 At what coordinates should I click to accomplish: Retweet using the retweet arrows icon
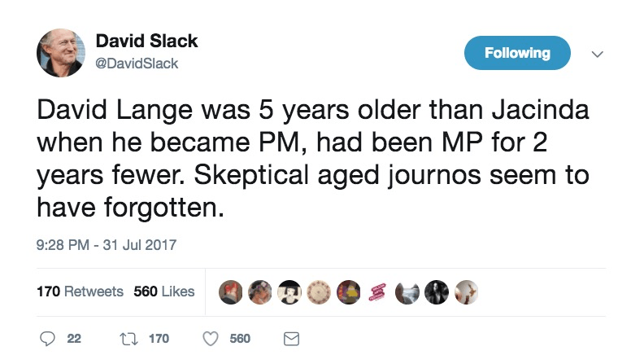pos(128,338)
